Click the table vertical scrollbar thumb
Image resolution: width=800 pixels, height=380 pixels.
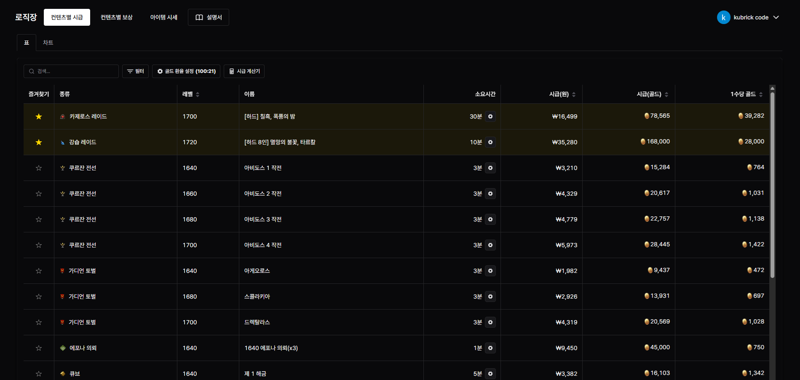772,185
